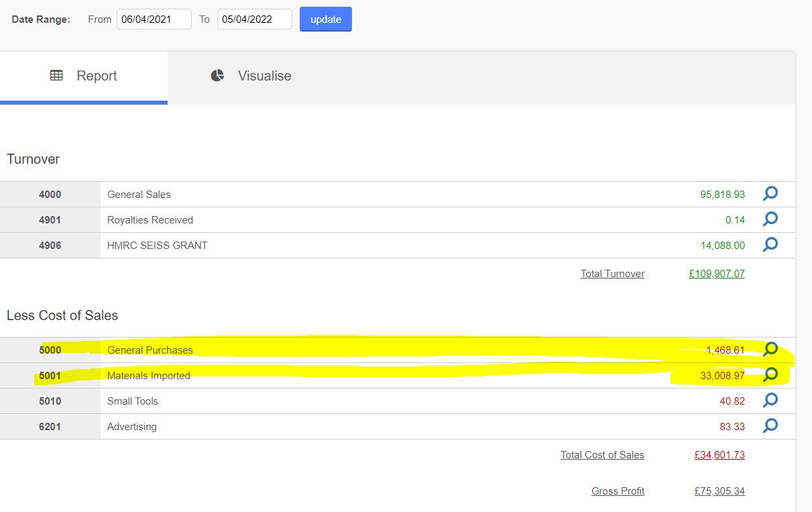
Task: Click the General Purchases row label
Action: (150, 350)
